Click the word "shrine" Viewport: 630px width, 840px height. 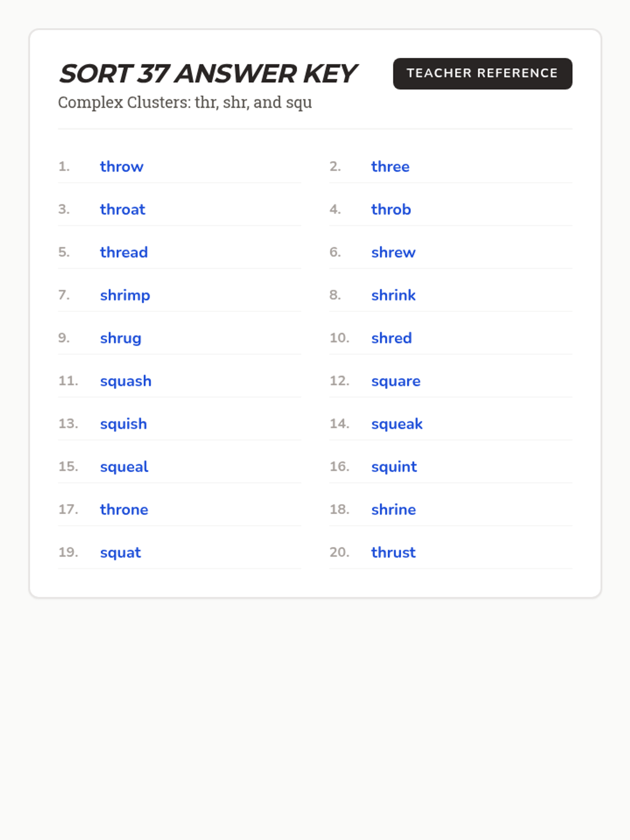(393, 510)
